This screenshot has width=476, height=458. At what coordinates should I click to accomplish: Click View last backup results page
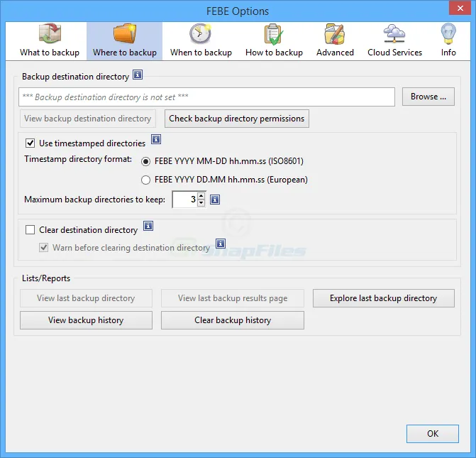[x=233, y=298]
